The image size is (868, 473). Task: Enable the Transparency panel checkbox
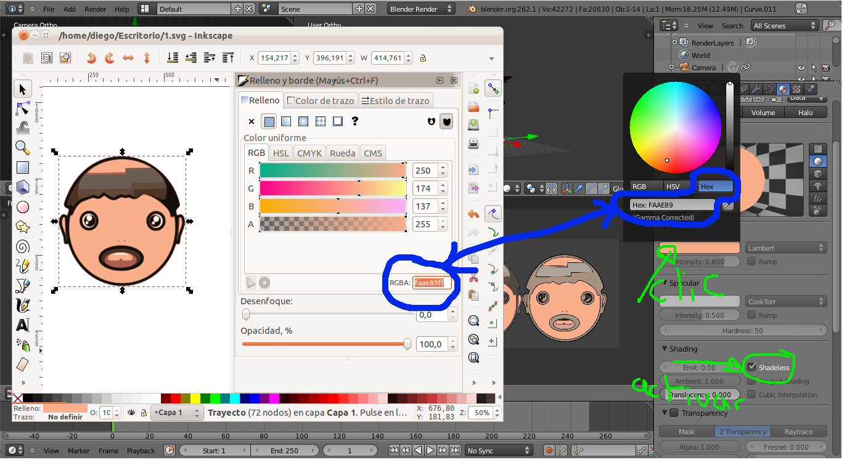pyautogui.click(x=674, y=413)
